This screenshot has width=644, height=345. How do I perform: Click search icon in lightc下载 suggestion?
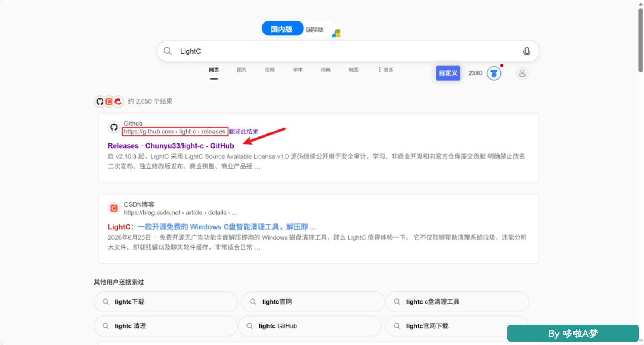pyautogui.click(x=106, y=302)
